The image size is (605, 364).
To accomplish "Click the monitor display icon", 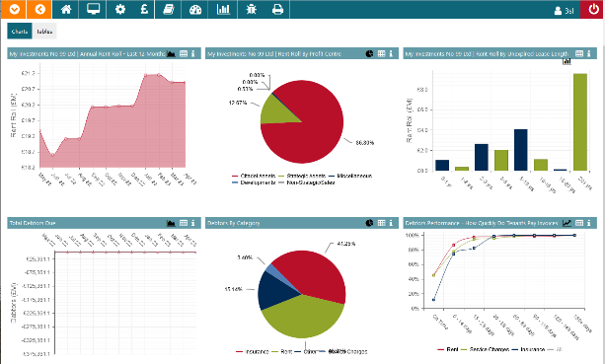I will pyautogui.click(x=94, y=9).
